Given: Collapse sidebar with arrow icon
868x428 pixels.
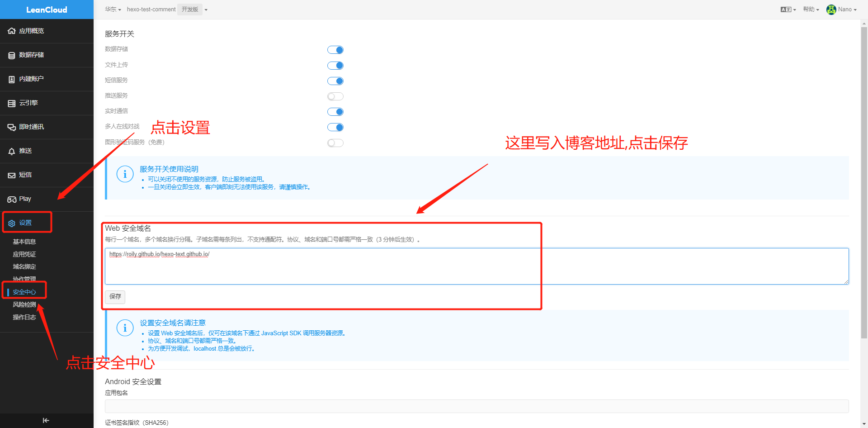Looking at the screenshot, I should point(46,420).
